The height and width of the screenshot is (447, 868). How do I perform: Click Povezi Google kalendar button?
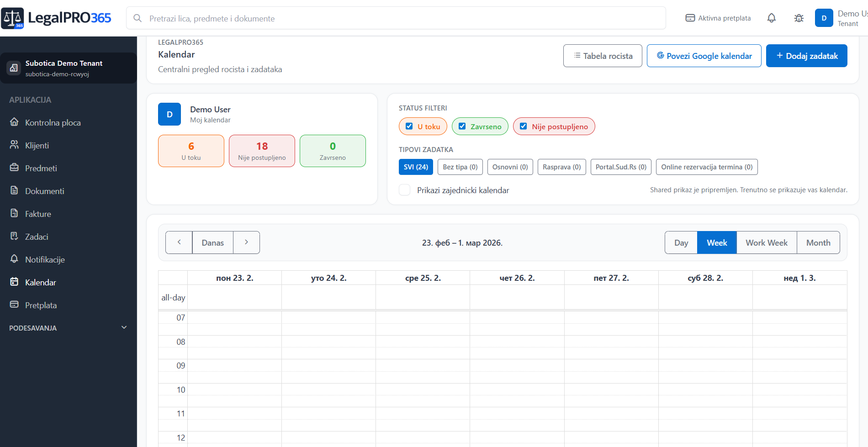tap(704, 56)
